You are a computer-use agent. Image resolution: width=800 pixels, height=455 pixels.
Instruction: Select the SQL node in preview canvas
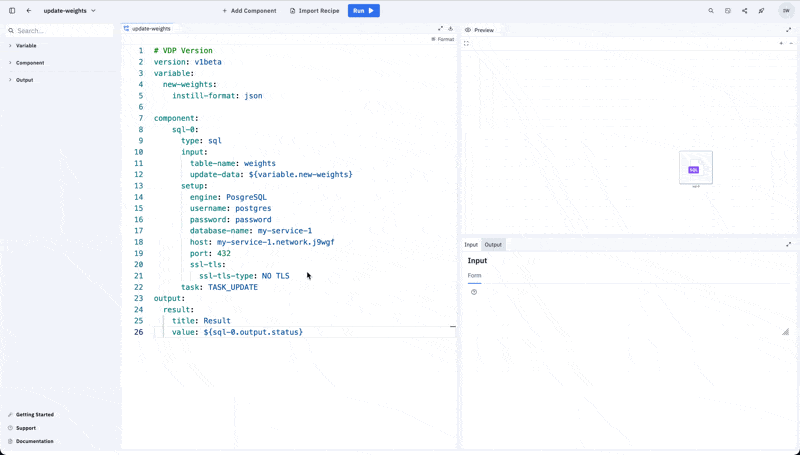[695, 168]
